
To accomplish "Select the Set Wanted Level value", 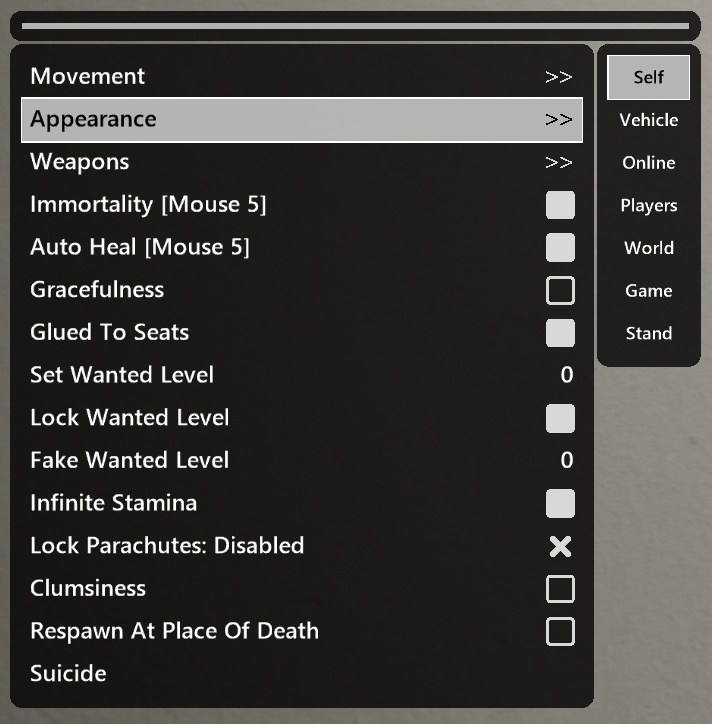I will 567,375.
